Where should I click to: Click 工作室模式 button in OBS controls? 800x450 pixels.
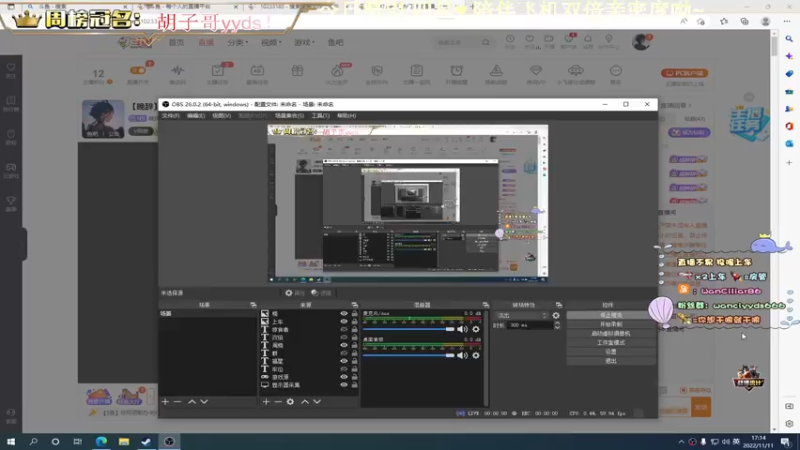[611, 343]
